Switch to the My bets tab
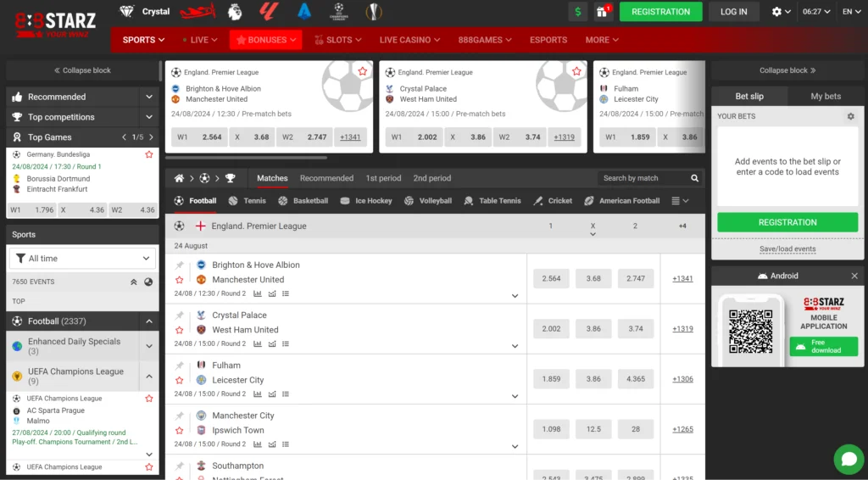 pyautogui.click(x=826, y=97)
